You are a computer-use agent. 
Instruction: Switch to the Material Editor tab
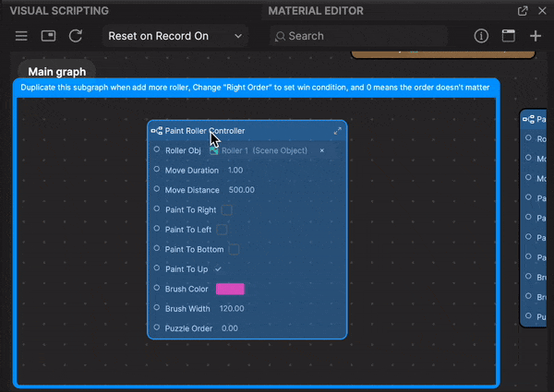316,11
